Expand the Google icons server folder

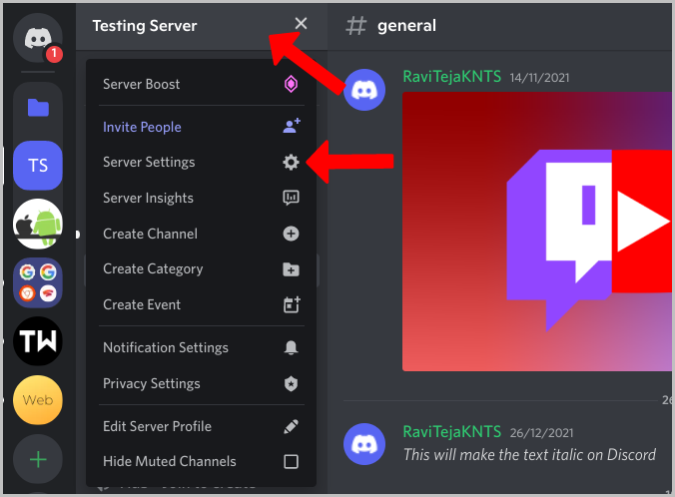(x=38, y=283)
